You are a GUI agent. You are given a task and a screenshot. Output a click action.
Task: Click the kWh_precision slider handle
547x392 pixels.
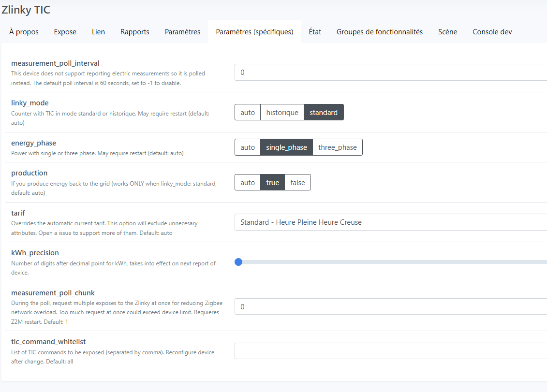(x=238, y=262)
